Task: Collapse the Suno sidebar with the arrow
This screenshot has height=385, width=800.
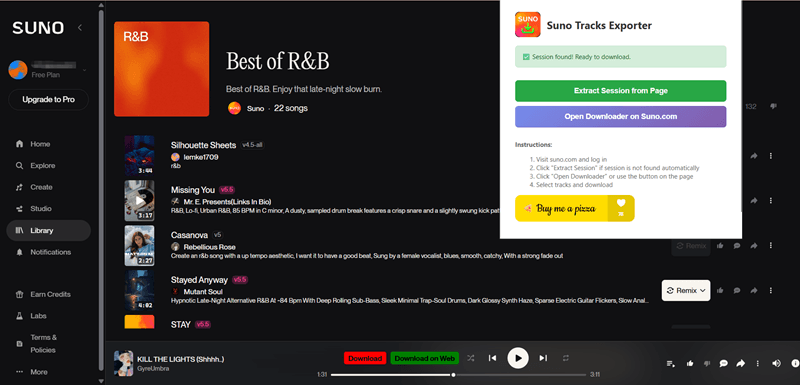Action: pos(80,28)
